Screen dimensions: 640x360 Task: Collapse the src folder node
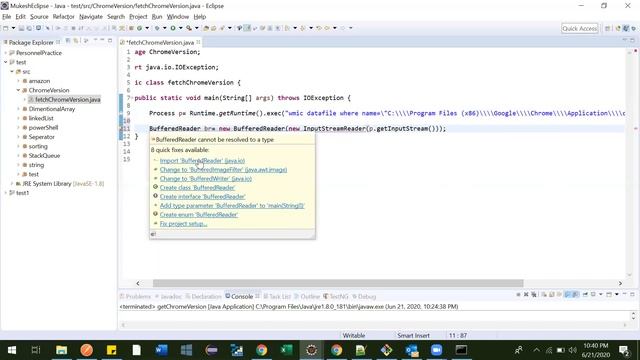click(12, 72)
